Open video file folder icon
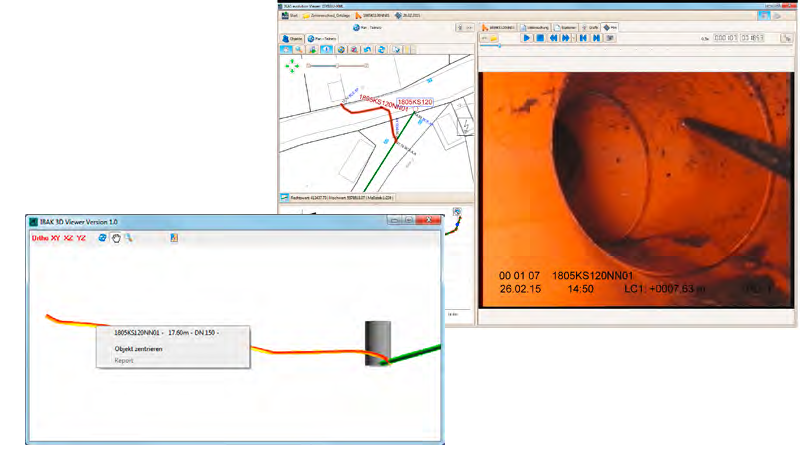The width and height of the screenshot is (800, 458). click(x=493, y=38)
